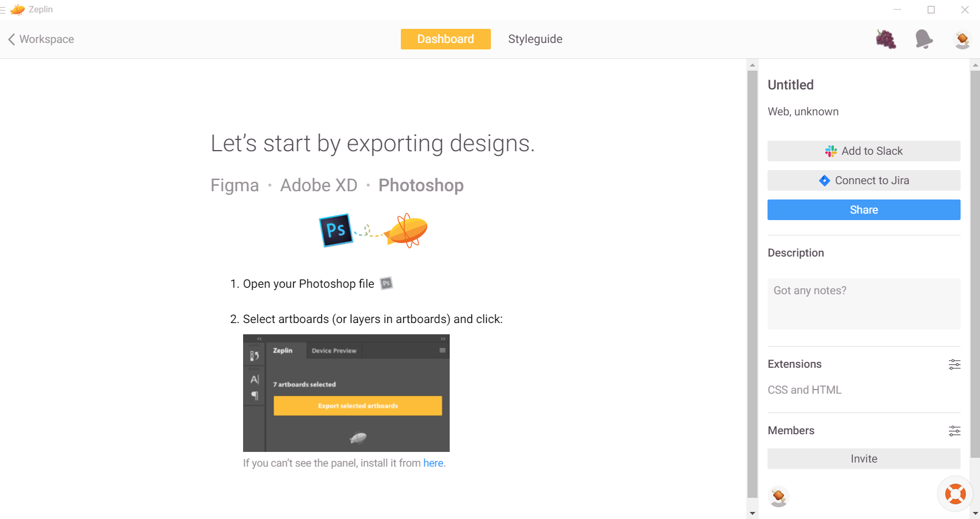Select Photoshop export instructions
This screenshot has height=519, width=980.
(x=421, y=185)
